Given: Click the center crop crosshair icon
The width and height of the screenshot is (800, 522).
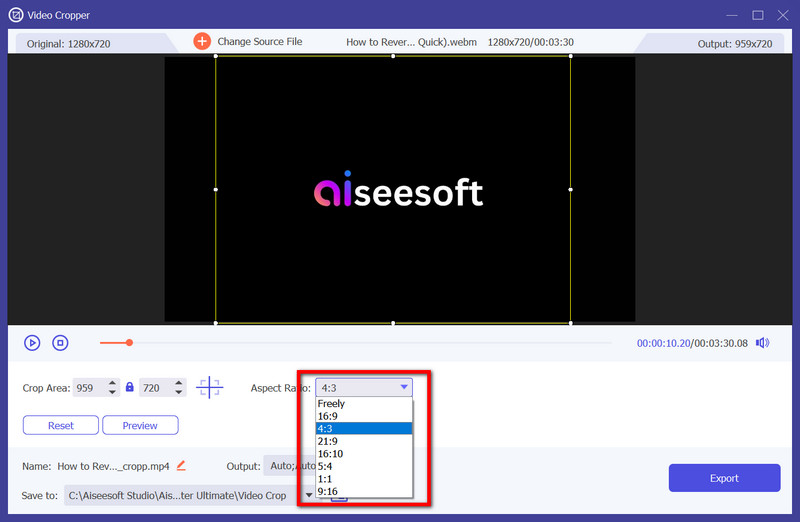Looking at the screenshot, I should pos(210,387).
